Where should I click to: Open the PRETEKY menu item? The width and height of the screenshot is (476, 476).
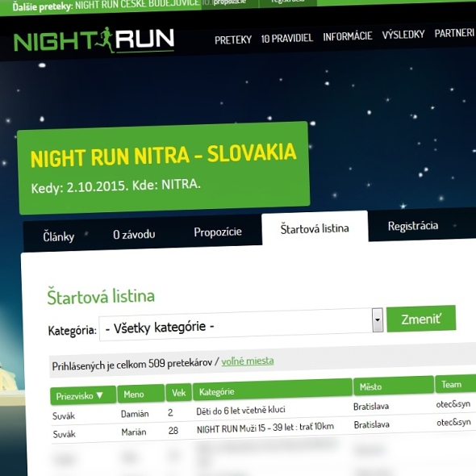(233, 40)
